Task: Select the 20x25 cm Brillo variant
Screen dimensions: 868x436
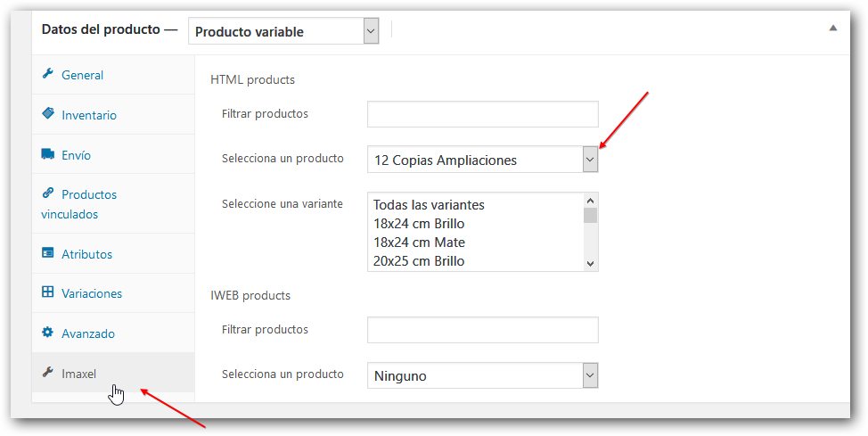Action: 419,261
